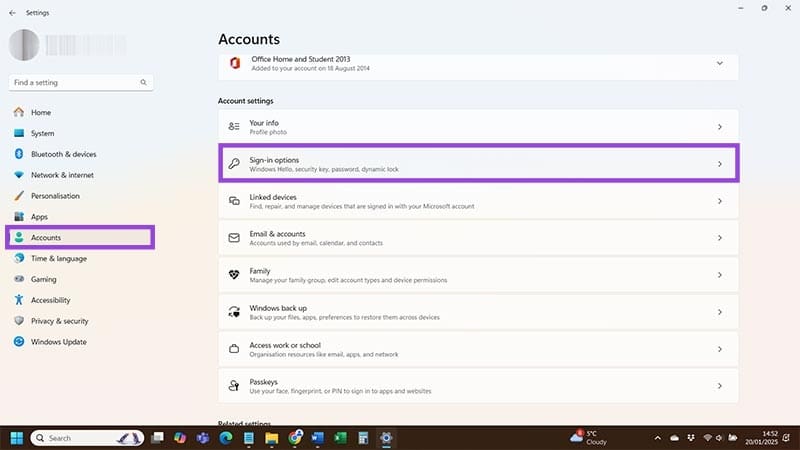This screenshot has height=450, width=800.
Task: Open Email & accounts settings
Action: tap(478, 238)
